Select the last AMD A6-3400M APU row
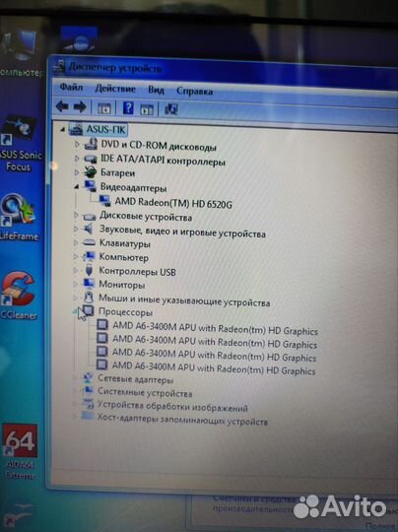The height and width of the screenshot is (532, 398). (214, 367)
